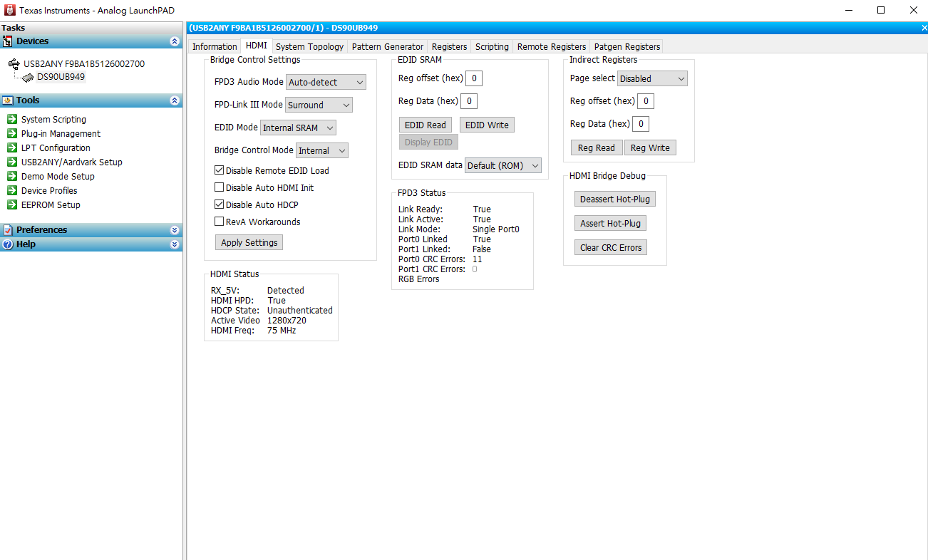Uncheck the Disable Auto HDCP checkbox
The image size is (928, 560).
[x=220, y=205]
